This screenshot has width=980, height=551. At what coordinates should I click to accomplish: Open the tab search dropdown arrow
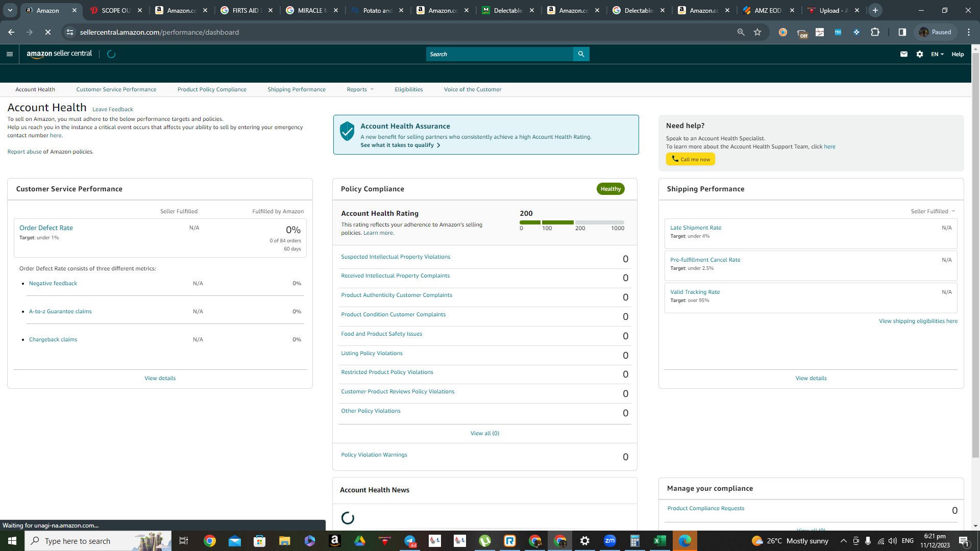pos(10,10)
